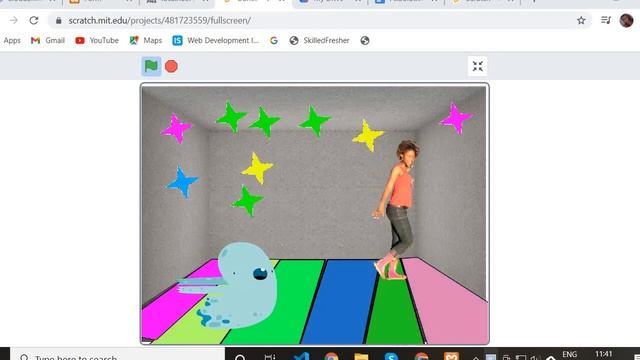Stop the project with the red stop button
This screenshot has width=640, height=360.
171,66
